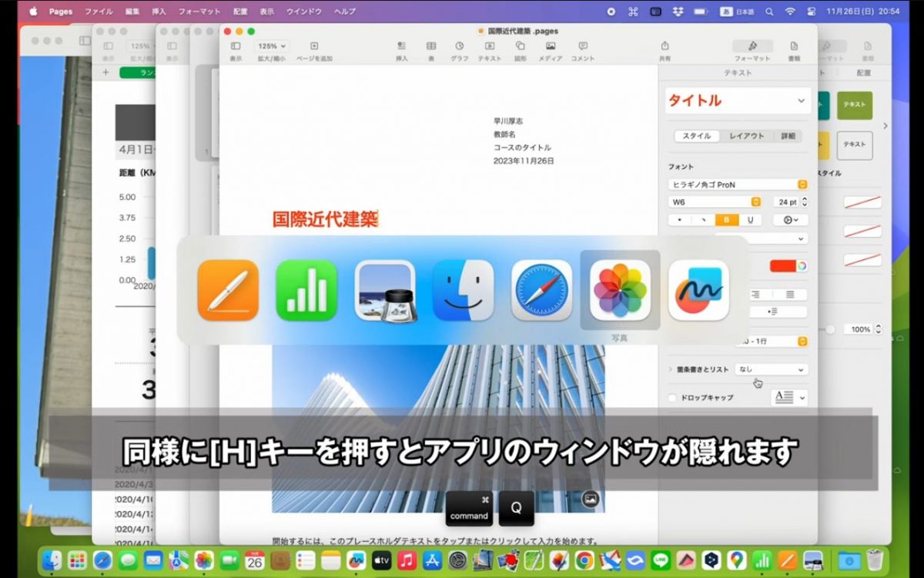Open Google Chrome from the Dock
This screenshot has width=924, height=578.
[584, 560]
